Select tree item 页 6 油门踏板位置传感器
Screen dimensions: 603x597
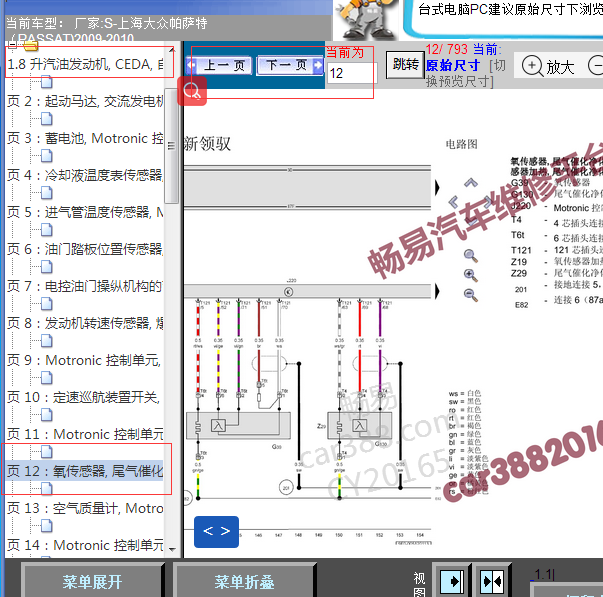(85, 249)
